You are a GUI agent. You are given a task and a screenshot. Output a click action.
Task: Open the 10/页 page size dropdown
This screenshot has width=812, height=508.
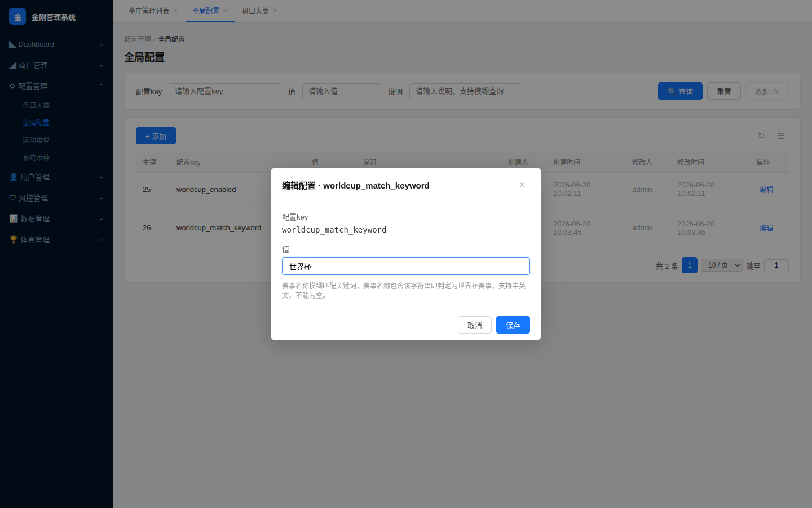click(722, 265)
